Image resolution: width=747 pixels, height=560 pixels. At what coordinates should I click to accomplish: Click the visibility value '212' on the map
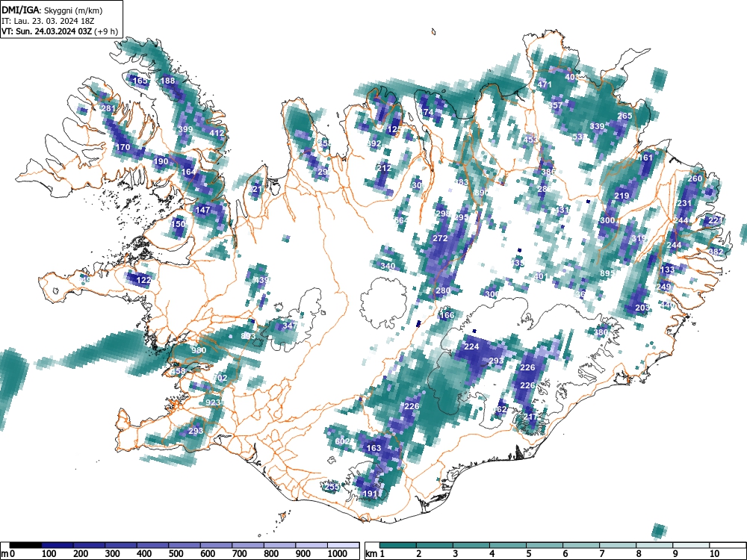click(384, 167)
